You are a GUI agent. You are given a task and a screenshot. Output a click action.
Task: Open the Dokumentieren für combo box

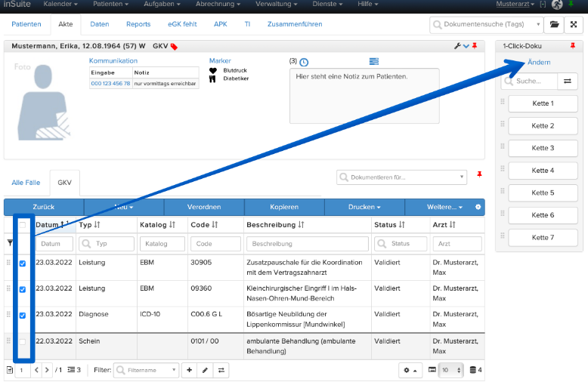click(401, 177)
